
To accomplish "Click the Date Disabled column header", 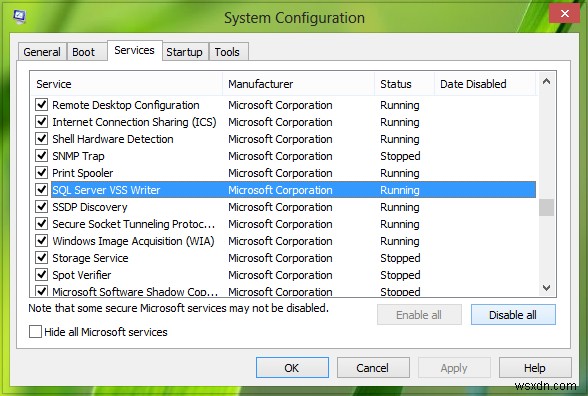I will (485, 84).
